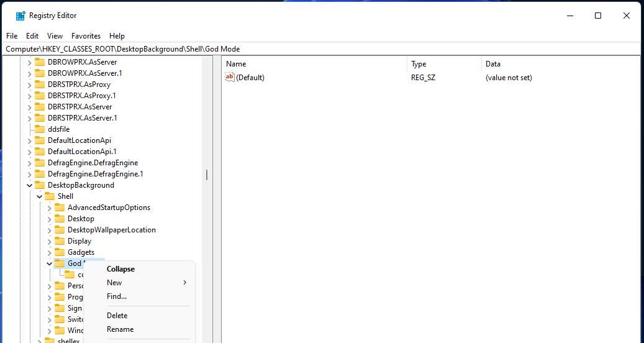This screenshot has height=343, width=644.
Task: Select the AdvancedStartupOptions folder icon
Action: 60,208
